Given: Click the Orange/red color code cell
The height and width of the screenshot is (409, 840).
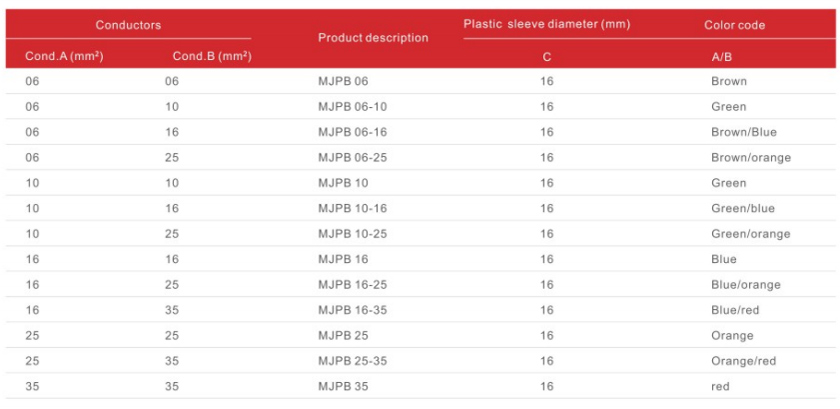Looking at the screenshot, I should [743, 361].
